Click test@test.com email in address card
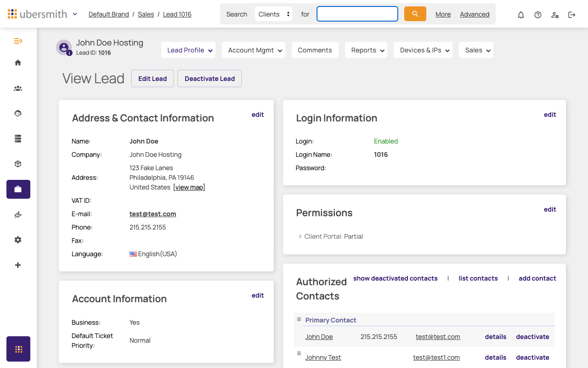The width and height of the screenshot is (588, 368). [153, 214]
